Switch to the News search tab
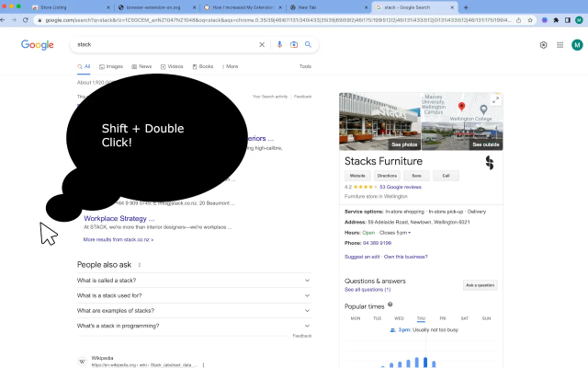 coord(141,66)
